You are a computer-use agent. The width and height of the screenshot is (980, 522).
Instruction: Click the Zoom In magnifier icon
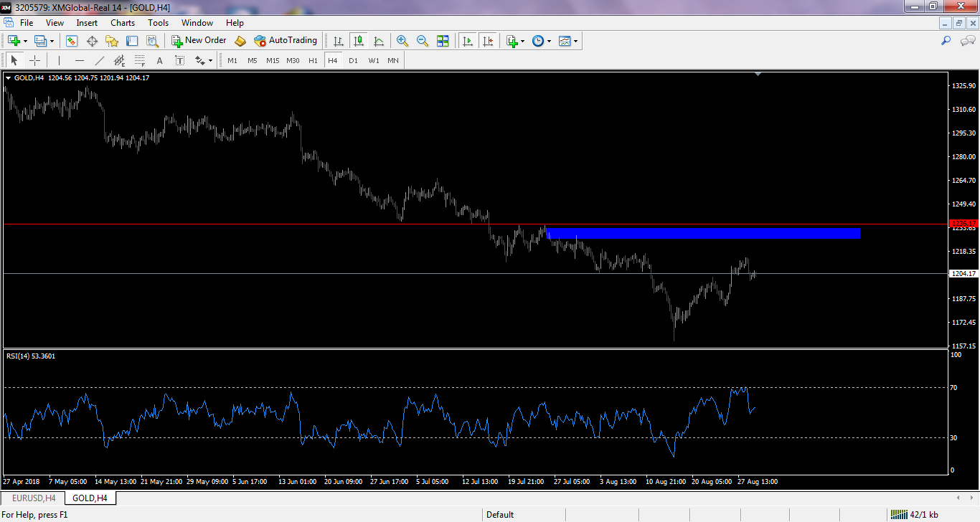pyautogui.click(x=402, y=41)
